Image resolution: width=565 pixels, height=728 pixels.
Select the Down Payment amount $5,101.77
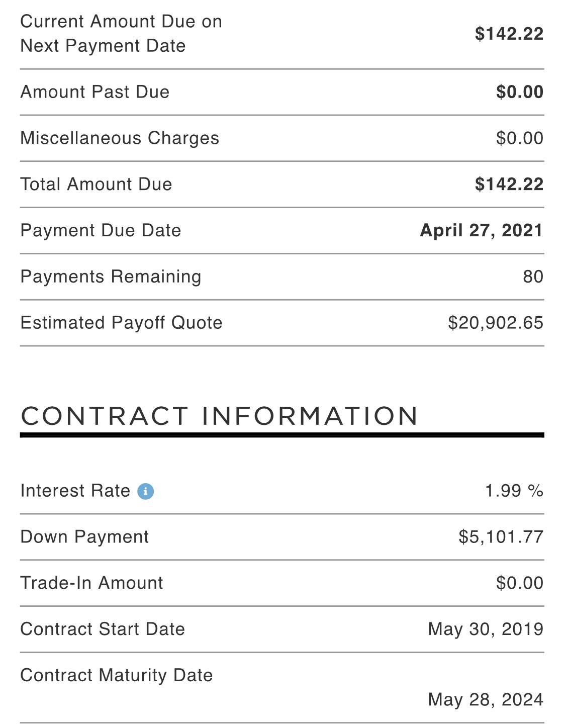[x=501, y=537]
